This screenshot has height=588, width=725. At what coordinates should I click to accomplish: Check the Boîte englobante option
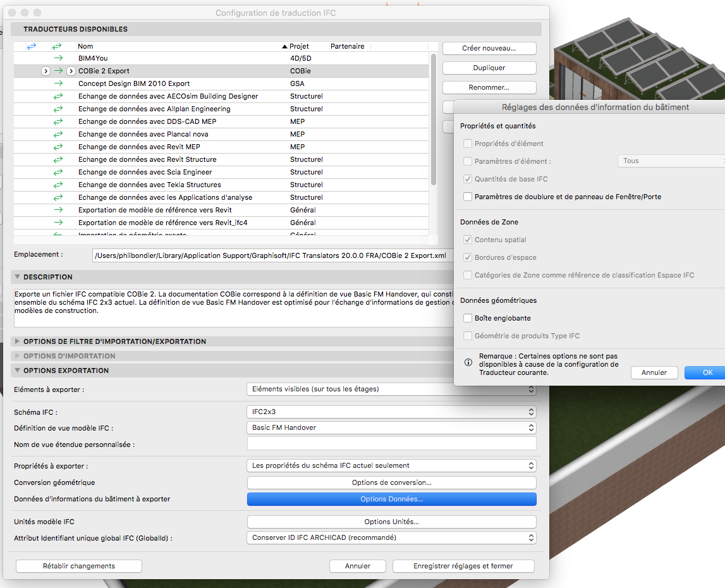pos(468,318)
